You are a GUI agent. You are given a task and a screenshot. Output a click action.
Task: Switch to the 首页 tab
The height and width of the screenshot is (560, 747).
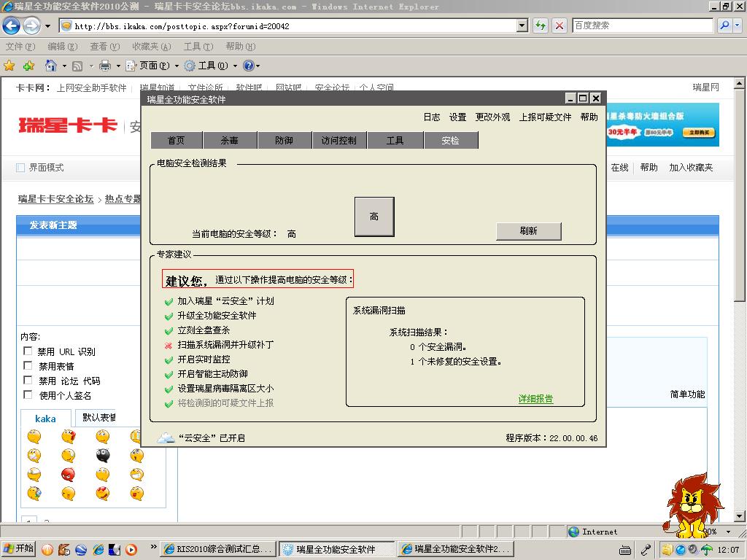(177, 141)
